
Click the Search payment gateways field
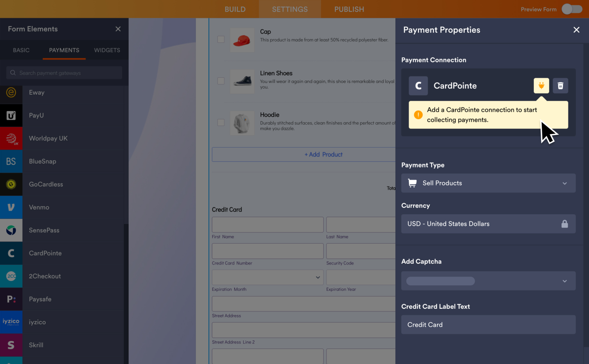click(x=64, y=73)
